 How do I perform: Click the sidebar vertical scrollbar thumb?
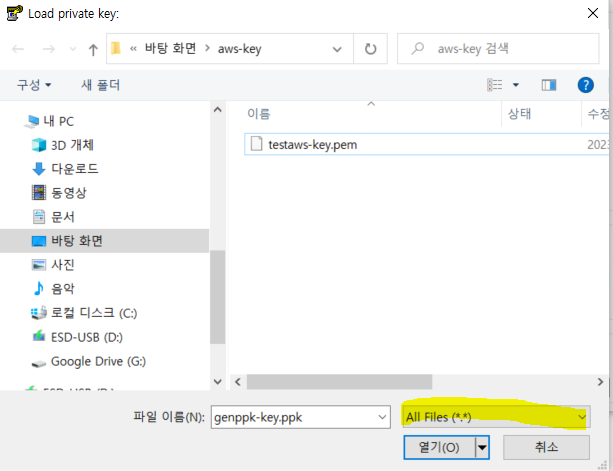[218, 297]
